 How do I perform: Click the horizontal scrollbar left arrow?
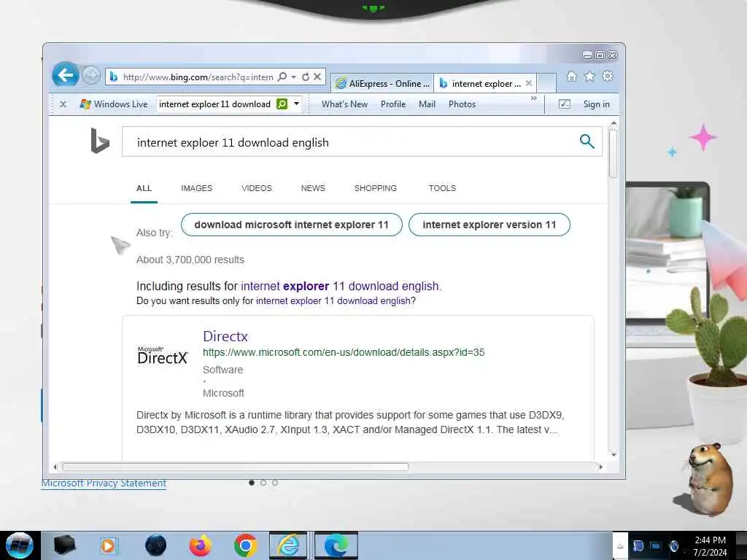55,467
